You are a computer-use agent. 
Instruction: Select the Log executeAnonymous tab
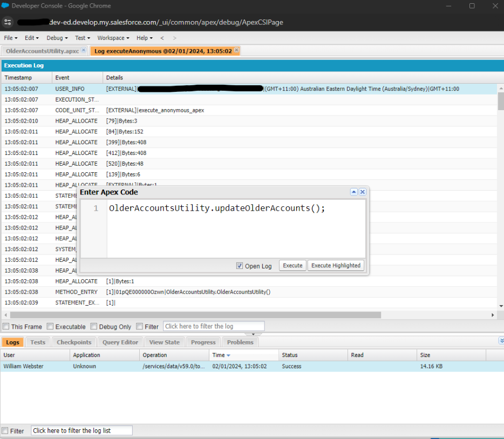click(x=163, y=51)
